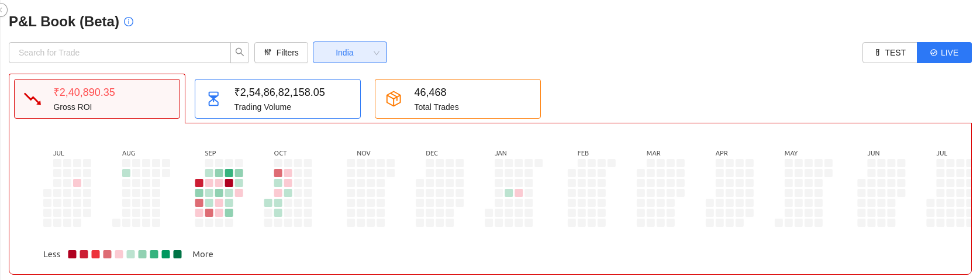Select the Total Trades card tab
Viewport: 980px width, 280px height.
click(457, 99)
